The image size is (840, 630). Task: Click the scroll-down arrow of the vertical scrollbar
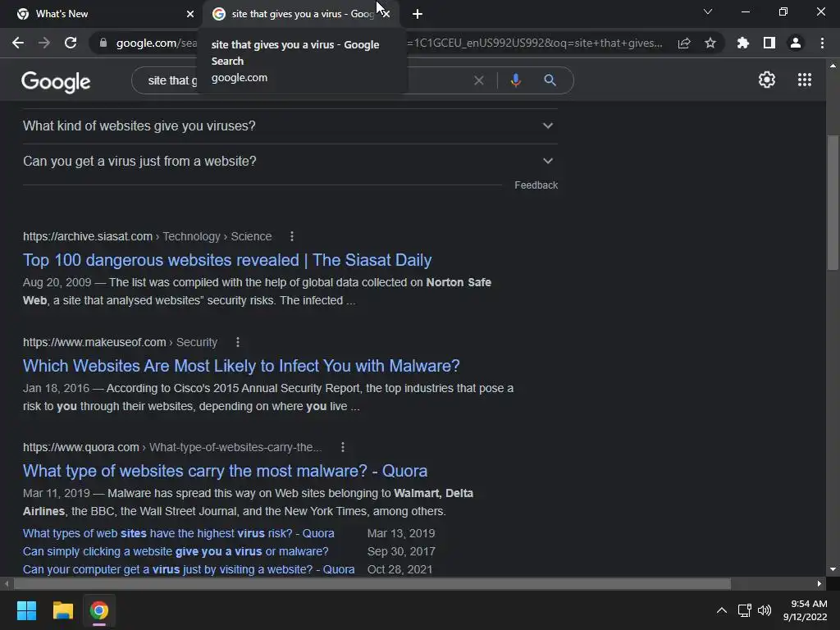pyautogui.click(x=833, y=569)
